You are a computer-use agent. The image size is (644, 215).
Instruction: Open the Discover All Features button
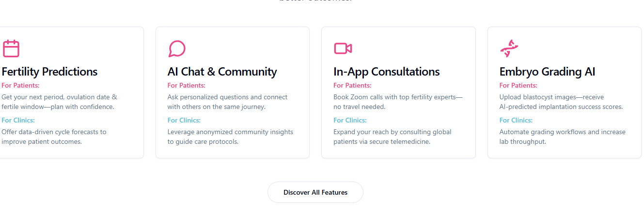(x=315, y=192)
